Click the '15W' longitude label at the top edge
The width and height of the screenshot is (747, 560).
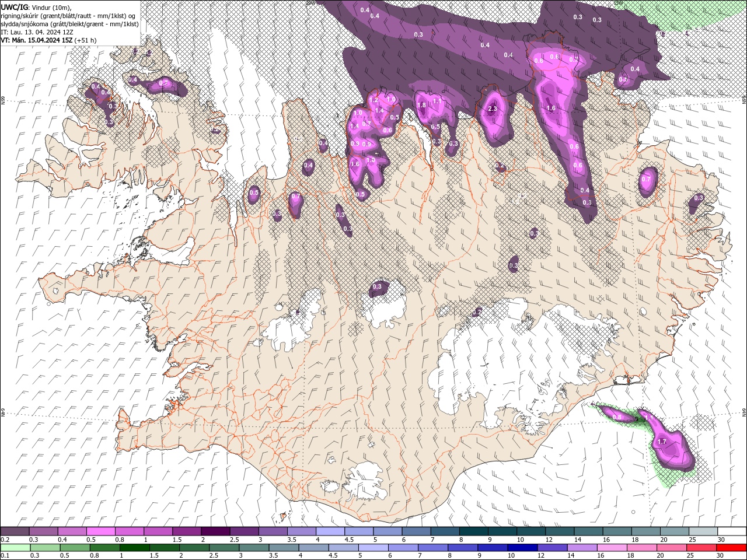tap(617, 3)
